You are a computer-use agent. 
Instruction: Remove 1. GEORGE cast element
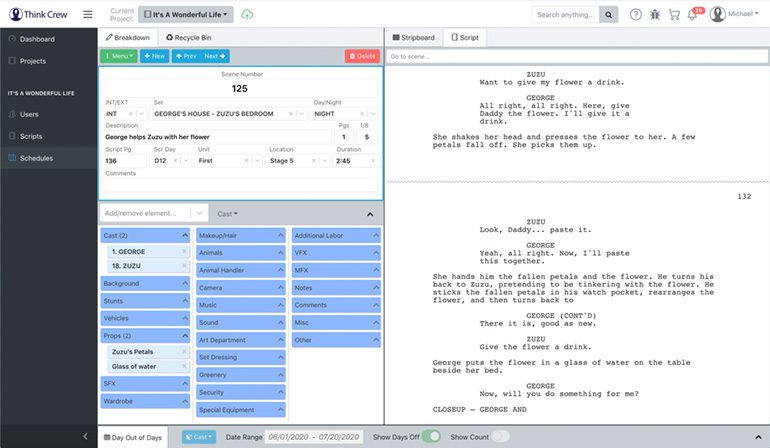coord(184,252)
